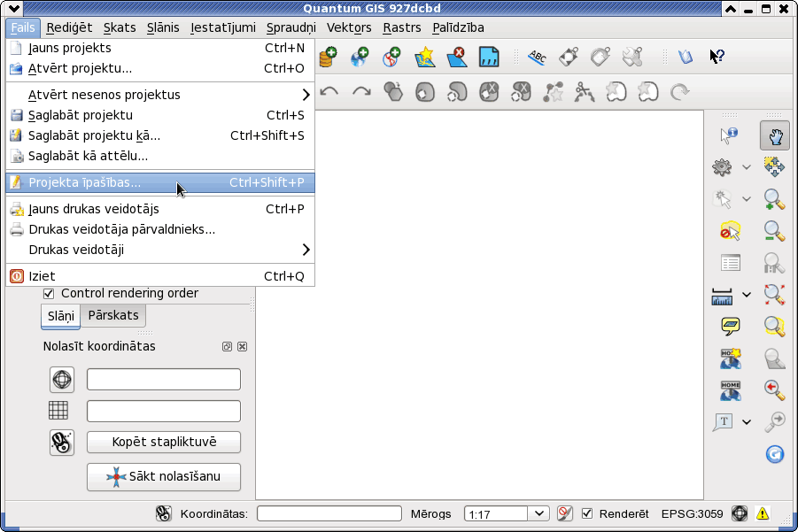Viewport: 798px width, 532px height.
Task: Open the Mērogs scale dropdown
Action: point(539,513)
